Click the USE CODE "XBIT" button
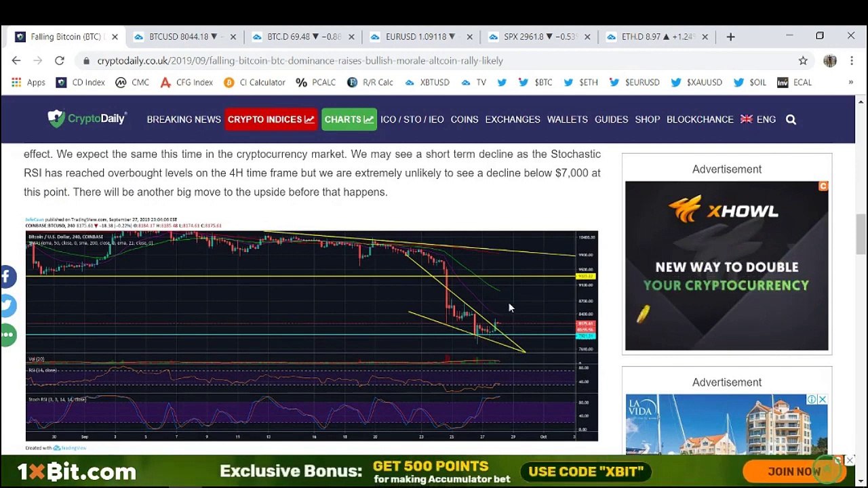The width and height of the screenshot is (868, 488). coord(586,472)
